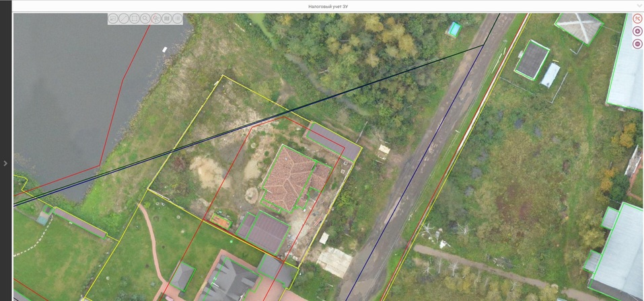Select the line measurement tool

124,19
